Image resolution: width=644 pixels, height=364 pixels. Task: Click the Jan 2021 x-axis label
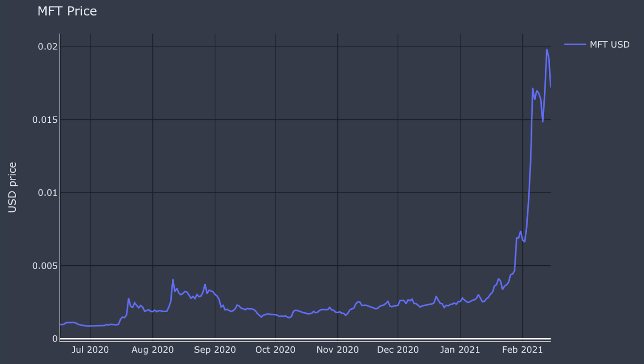pyautogui.click(x=460, y=350)
